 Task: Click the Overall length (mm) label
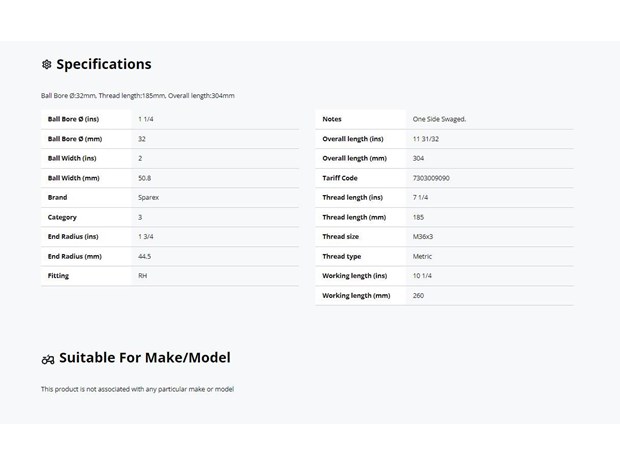coord(354,158)
